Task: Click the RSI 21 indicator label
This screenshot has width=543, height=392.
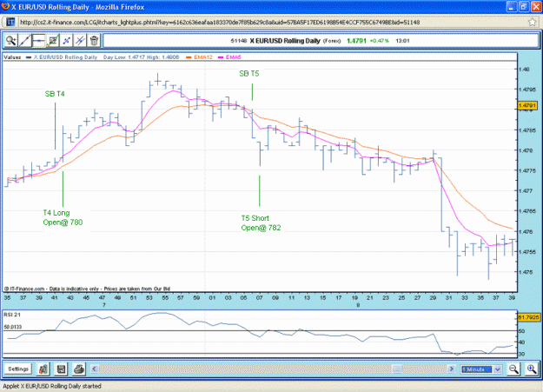Action: point(12,315)
